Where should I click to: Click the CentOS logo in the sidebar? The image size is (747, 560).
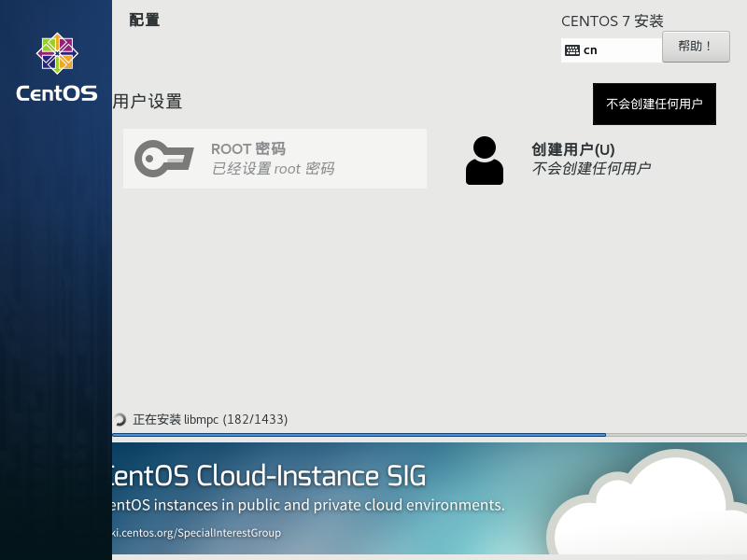coord(57,53)
